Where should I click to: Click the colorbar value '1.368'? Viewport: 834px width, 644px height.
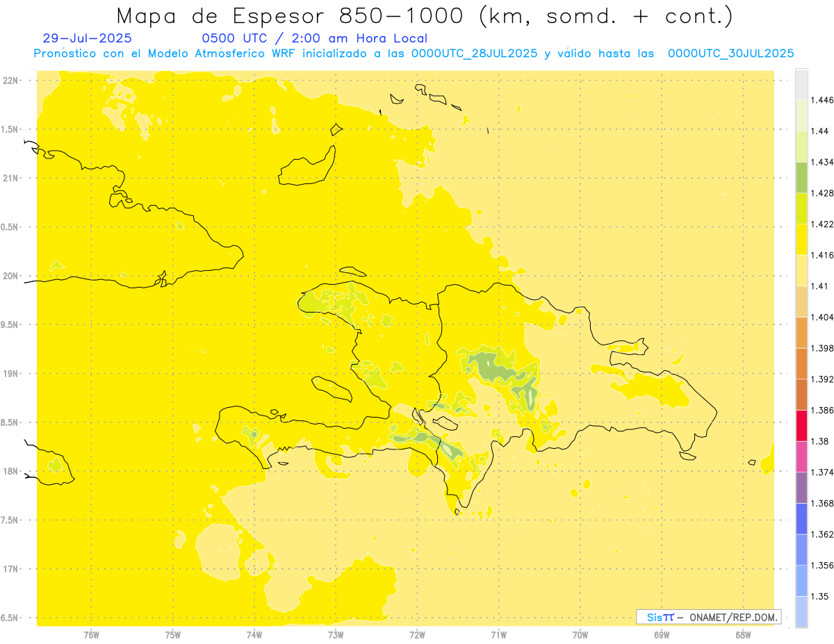point(822,504)
